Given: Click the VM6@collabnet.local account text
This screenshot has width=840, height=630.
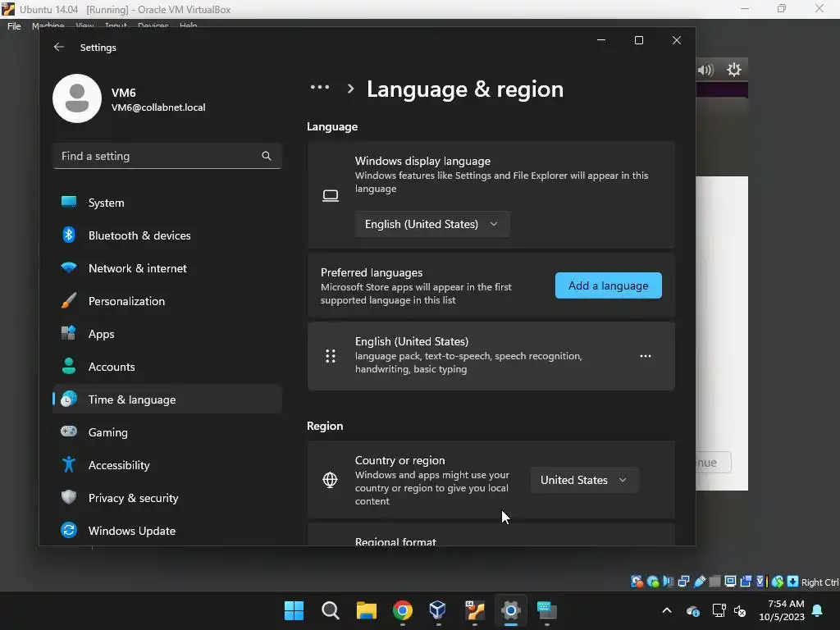Looking at the screenshot, I should tap(158, 107).
